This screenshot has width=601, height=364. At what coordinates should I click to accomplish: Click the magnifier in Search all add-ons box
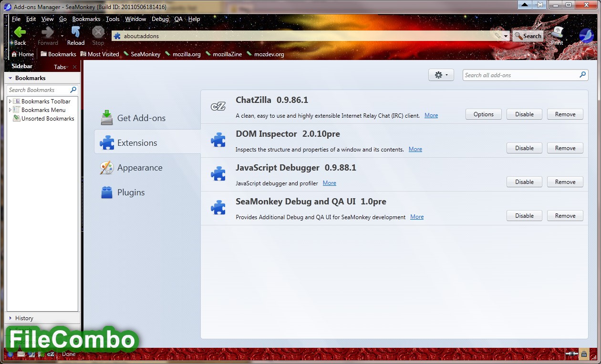(x=582, y=75)
